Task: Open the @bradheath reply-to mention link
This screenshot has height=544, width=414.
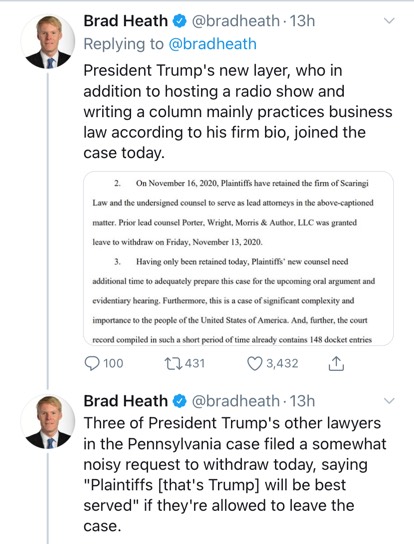Action: tap(212, 44)
